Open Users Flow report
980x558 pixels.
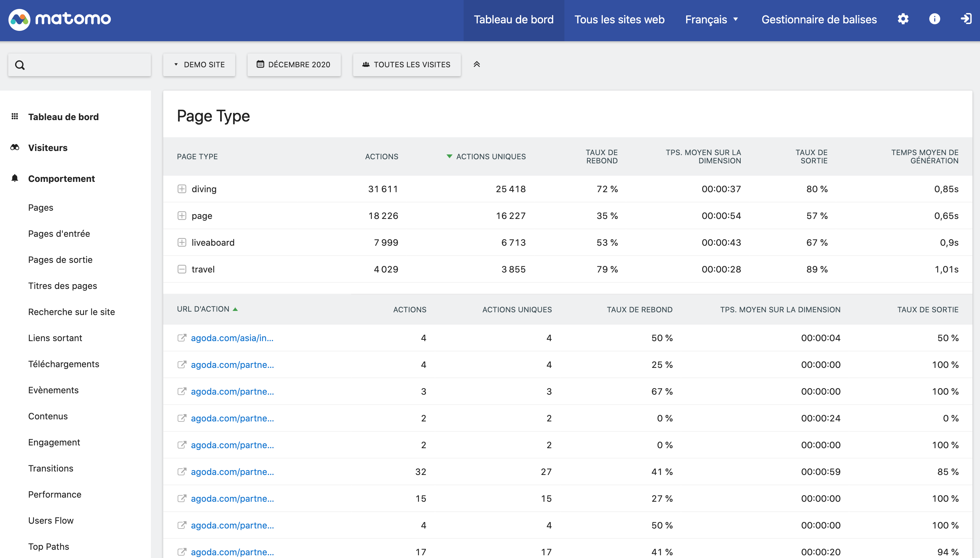[50, 521]
